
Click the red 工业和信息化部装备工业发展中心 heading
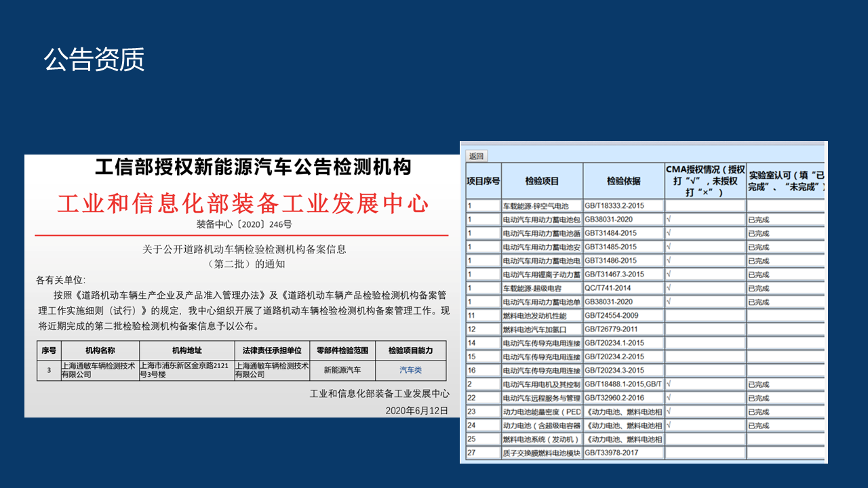point(243,203)
